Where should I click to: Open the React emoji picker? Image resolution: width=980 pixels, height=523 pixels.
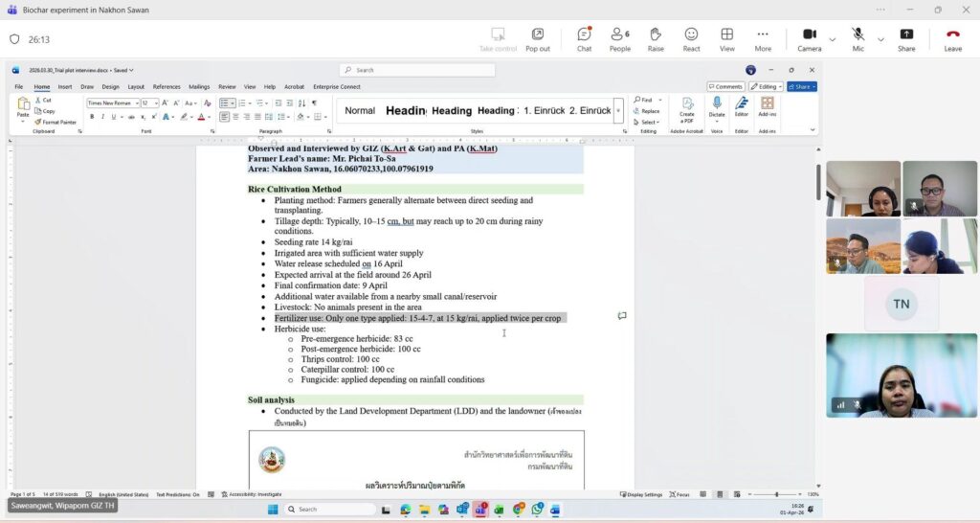point(691,38)
